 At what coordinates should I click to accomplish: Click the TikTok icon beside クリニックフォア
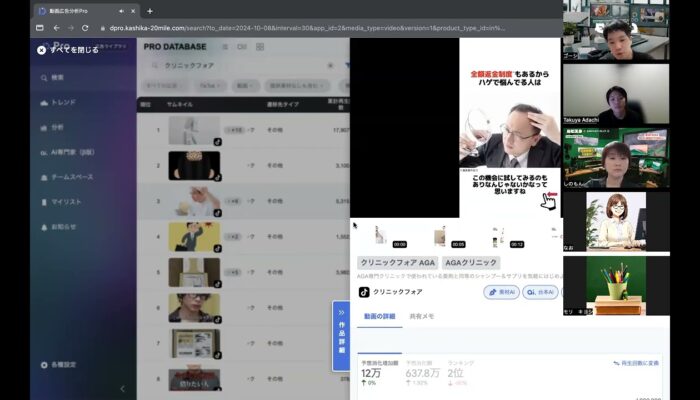tap(364, 292)
